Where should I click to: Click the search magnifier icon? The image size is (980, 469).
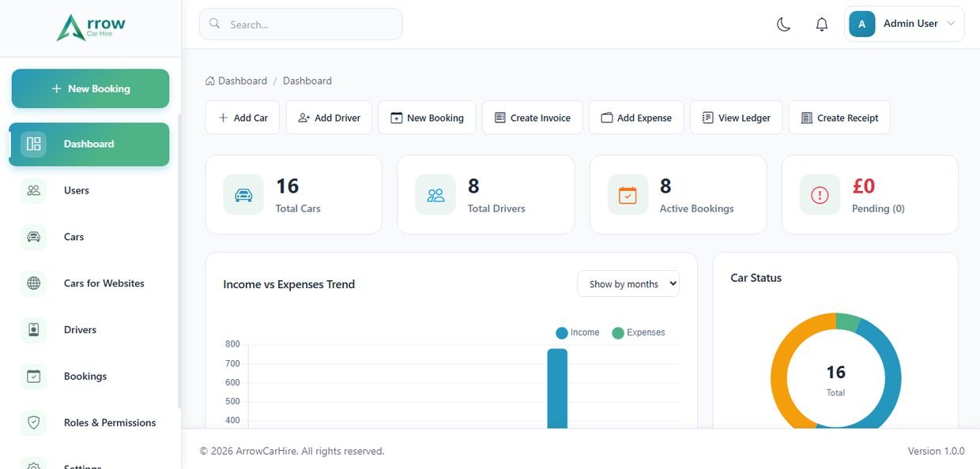pyautogui.click(x=214, y=24)
